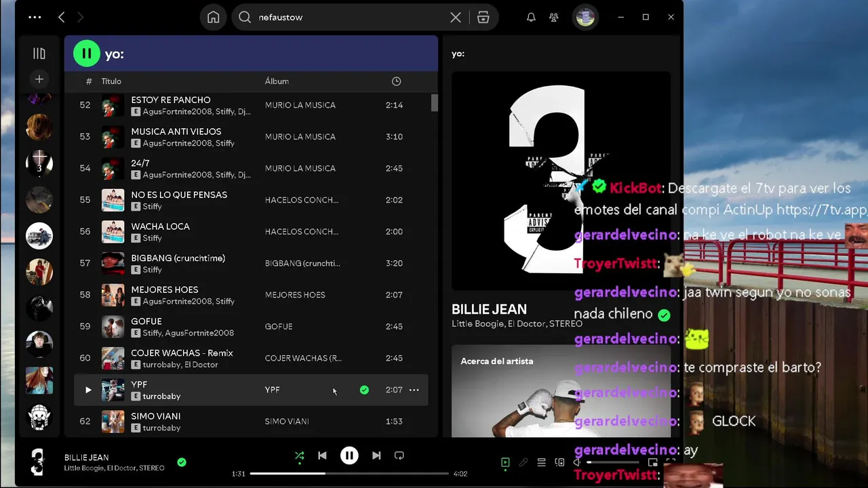Open artist Stiffy under WACHA LOCA
This screenshot has width=868, height=488.
click(152, 238)
